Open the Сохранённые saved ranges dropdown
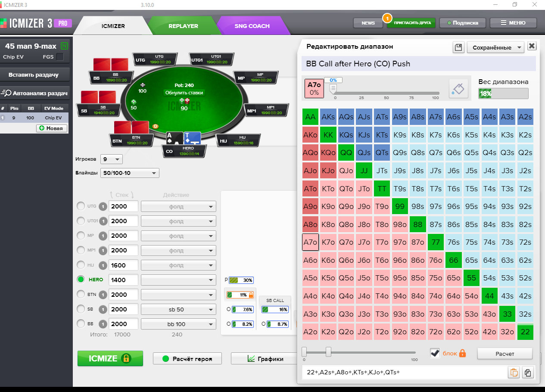The height and width of the screenshot is (392, 545). click(495, 47)
